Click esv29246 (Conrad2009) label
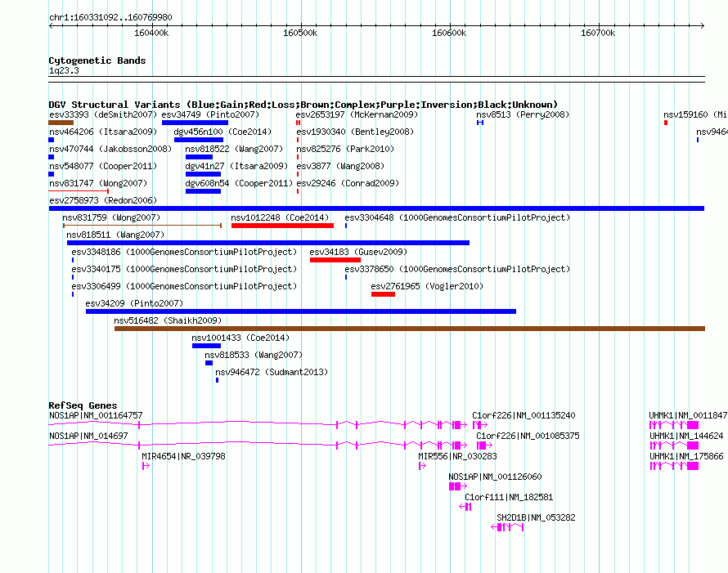The height and width of the screenshot is (573, 728). tap(348, 183)
